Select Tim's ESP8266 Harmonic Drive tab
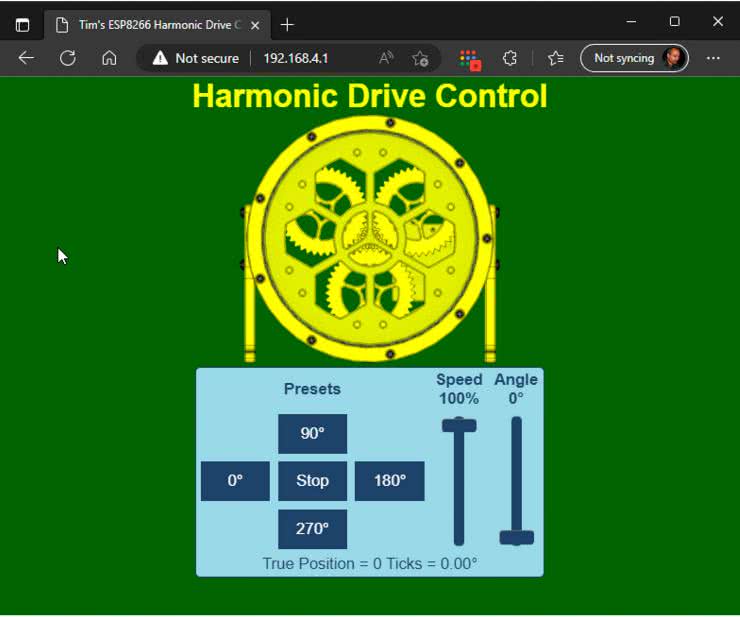740x617 pixels. pos(150,24)
